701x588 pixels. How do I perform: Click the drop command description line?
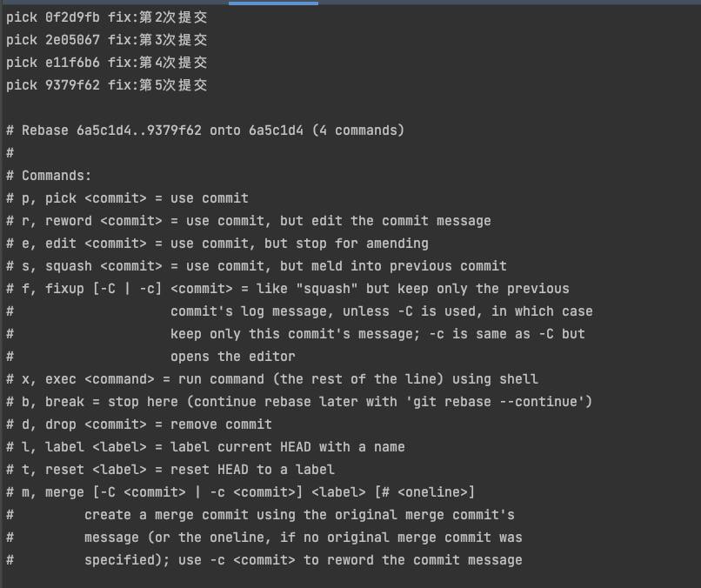click(139, 424)
